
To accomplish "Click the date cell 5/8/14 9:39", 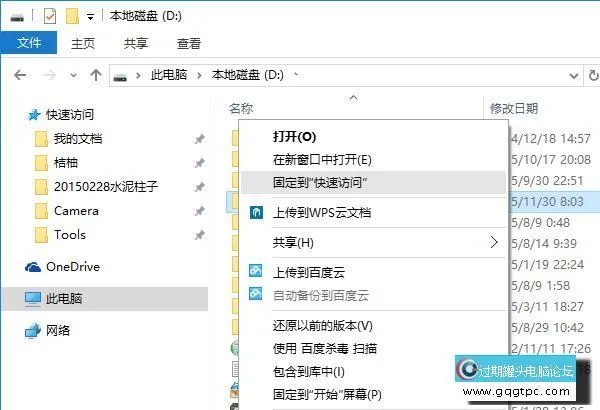I will click(544, 243).
